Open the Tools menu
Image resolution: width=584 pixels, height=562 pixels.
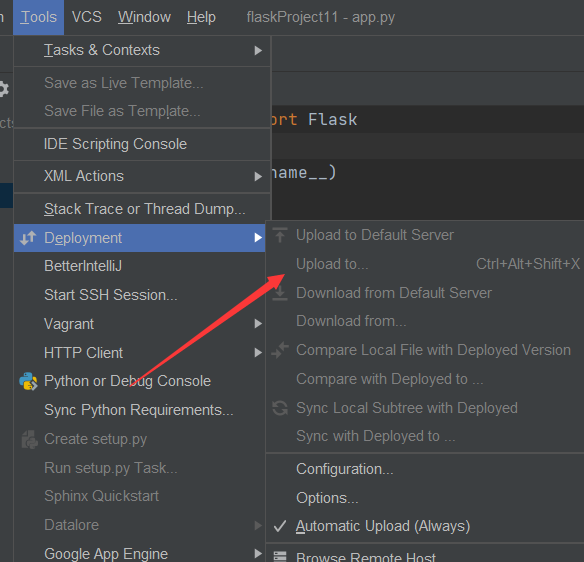[38, 17]
